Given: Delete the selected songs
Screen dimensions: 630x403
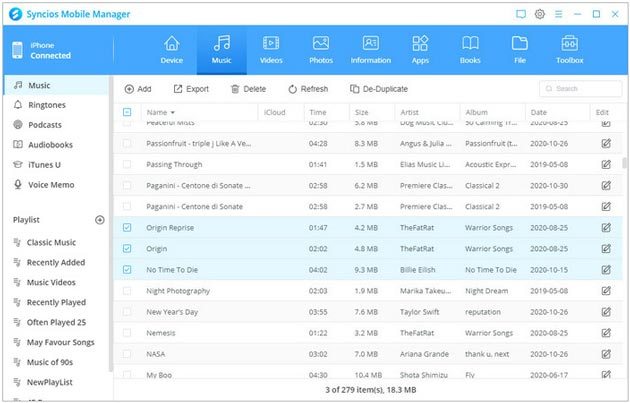Looking at the screenshot, I should [x=248, y=89].
